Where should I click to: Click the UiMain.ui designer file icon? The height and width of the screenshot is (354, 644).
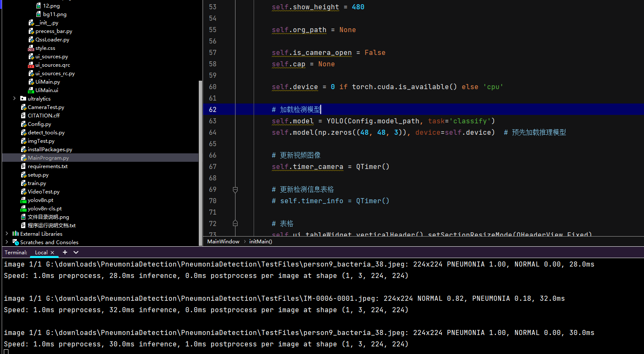pyautogui.click(x=31, y=90)
